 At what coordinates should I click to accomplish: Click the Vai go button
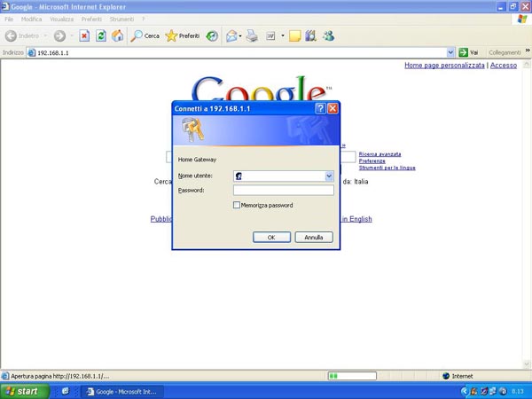coord(468,52)
